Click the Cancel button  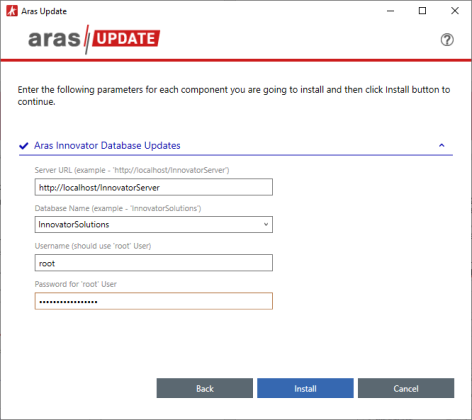tap(406, 388)
